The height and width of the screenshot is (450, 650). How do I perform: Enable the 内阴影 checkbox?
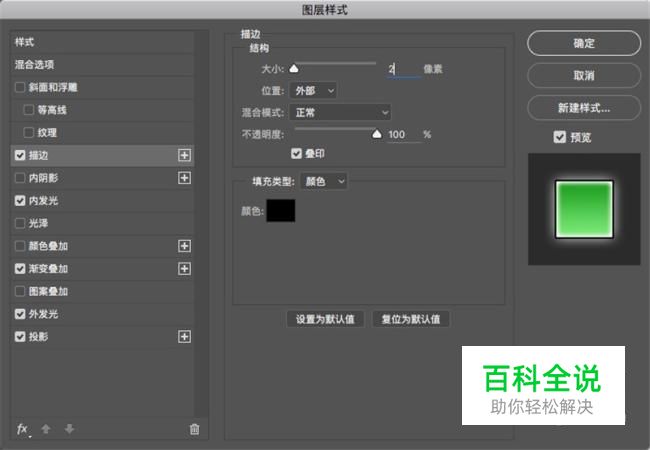pyautogui.click(x=20, y=178)
